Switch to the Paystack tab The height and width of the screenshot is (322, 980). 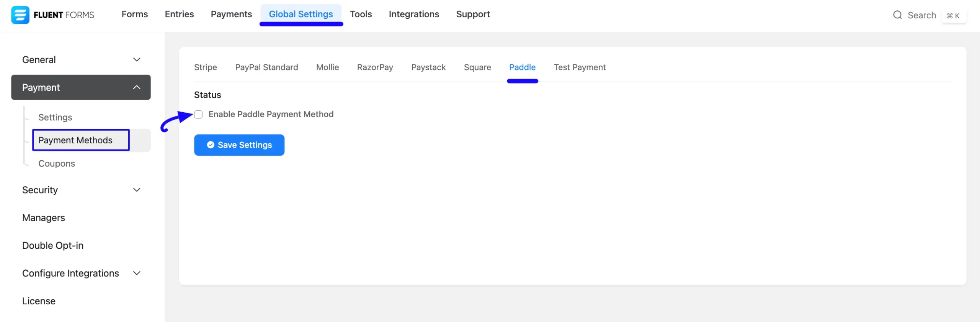(428, 67)
